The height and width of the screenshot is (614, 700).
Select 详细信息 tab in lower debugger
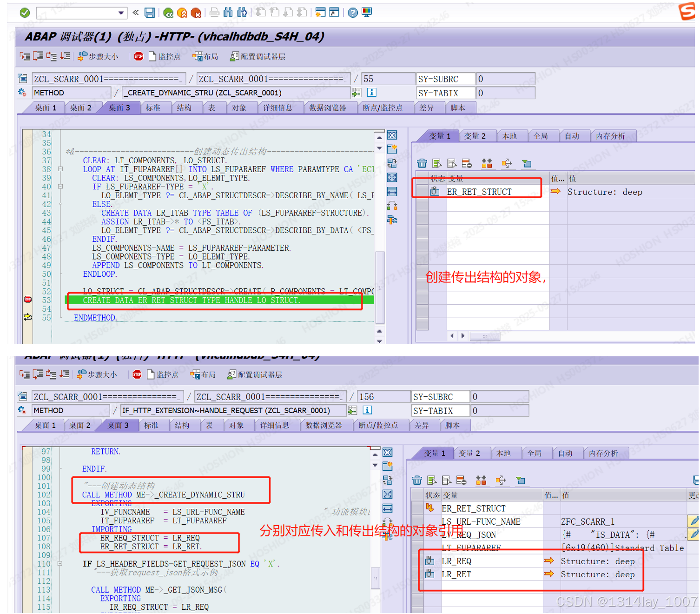pyautogui.click(x=274, y=425)
